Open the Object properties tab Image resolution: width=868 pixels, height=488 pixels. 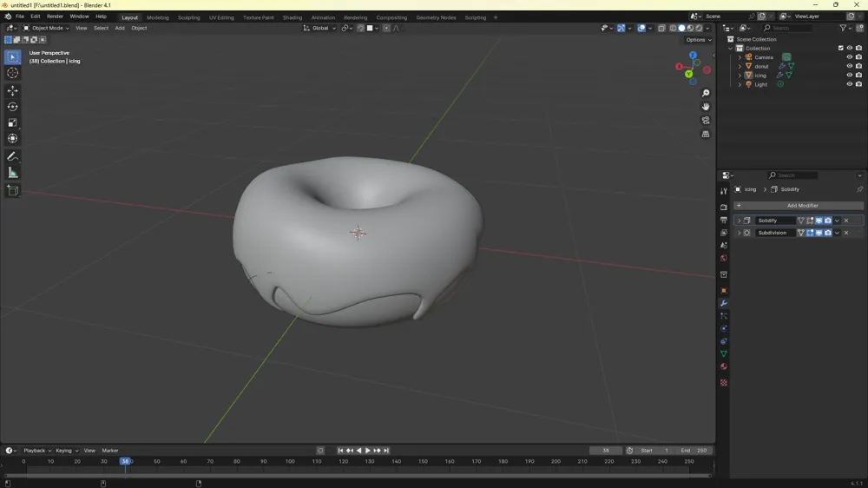tap(724, 291)
